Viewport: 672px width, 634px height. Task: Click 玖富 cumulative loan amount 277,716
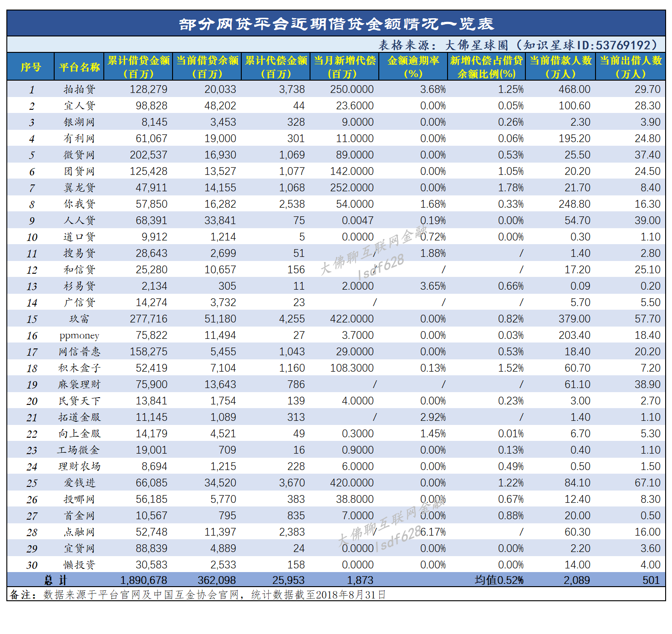pos(148,319)
